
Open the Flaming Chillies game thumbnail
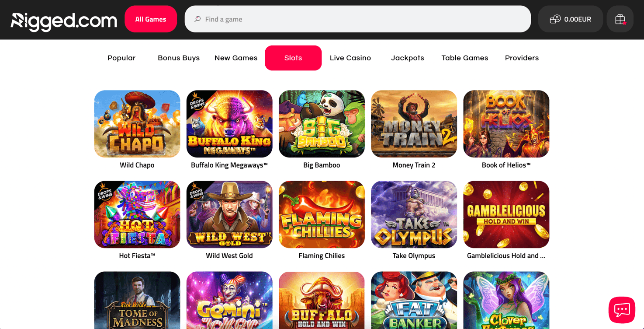tap(322, 214)
